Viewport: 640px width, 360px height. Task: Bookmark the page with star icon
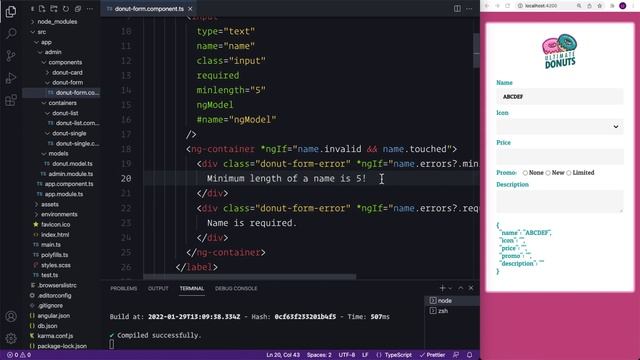[x=600, y=6]
